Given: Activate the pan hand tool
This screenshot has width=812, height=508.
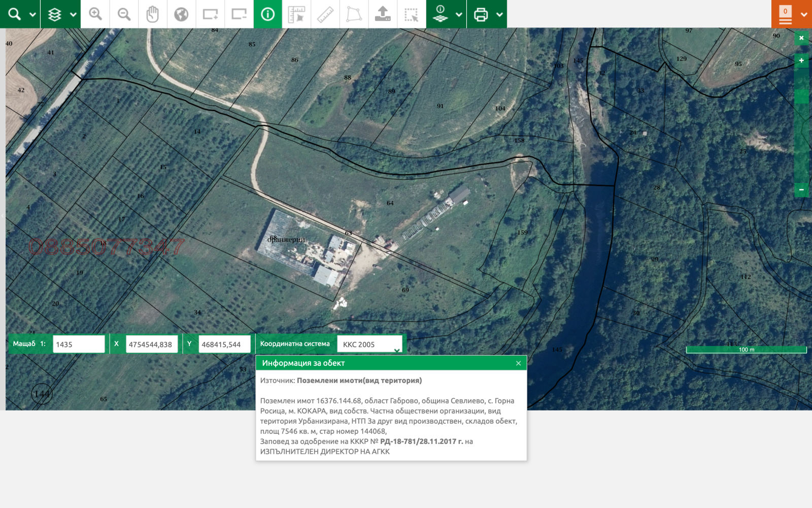Looking at the screenshot, I should [x=152, y=14].
